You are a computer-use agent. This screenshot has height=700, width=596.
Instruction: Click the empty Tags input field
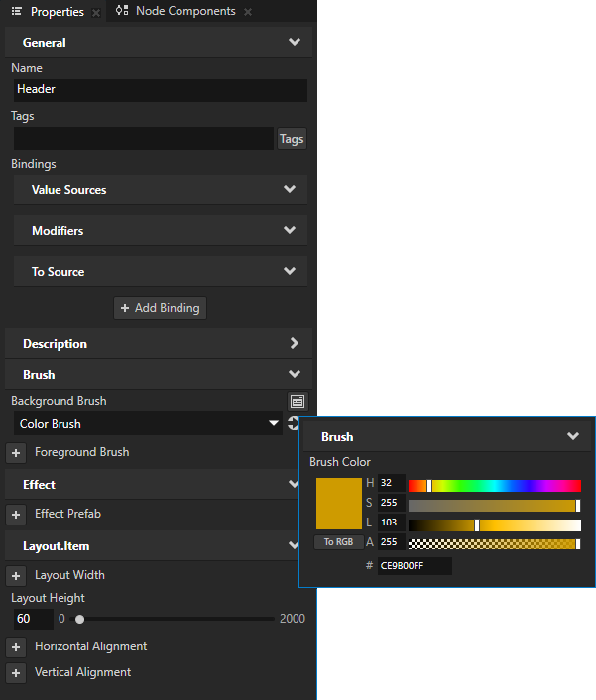(144, 139)
